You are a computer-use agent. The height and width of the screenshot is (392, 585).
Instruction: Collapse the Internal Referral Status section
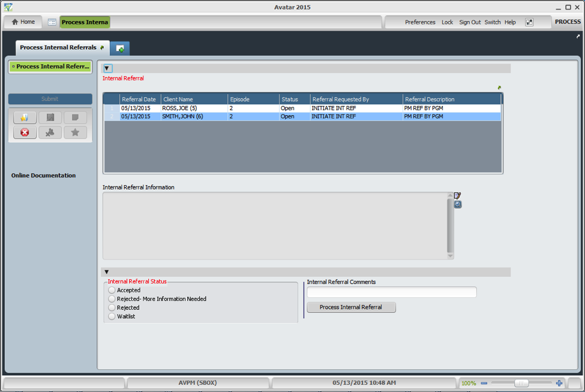coord(106,272)
